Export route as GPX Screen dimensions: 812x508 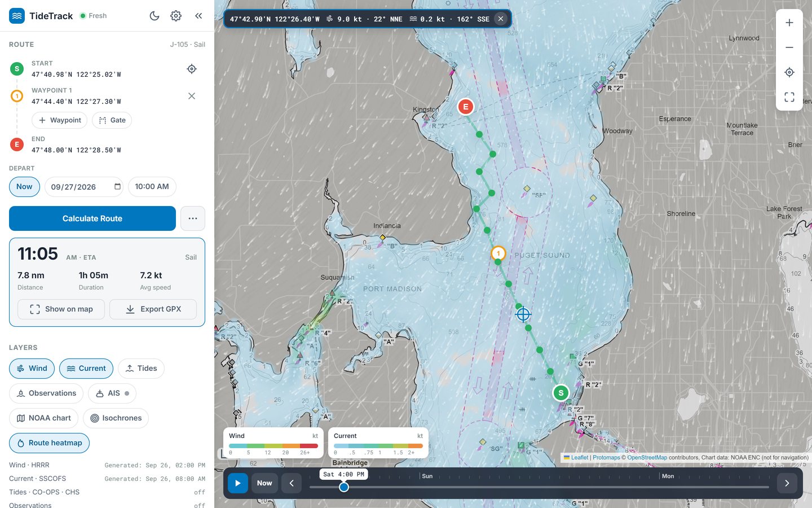(x=153, y=309)
